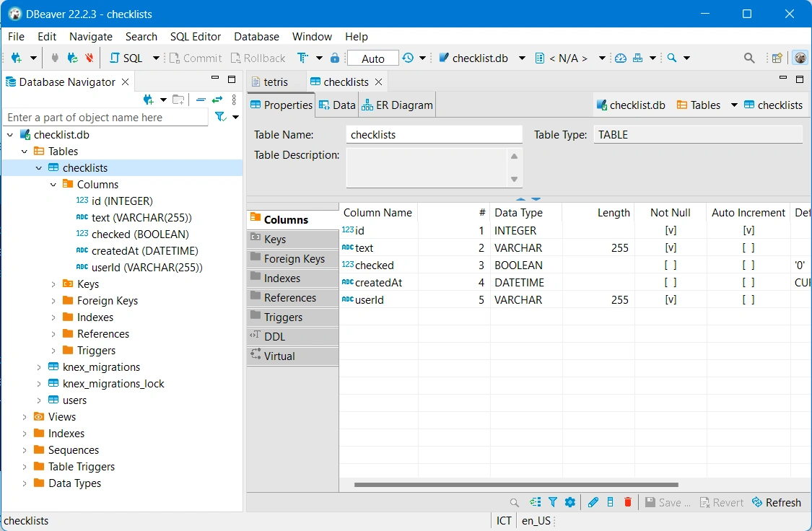Open the SQL Editor menu
812x531 pixels.
[x=195, y=37]
